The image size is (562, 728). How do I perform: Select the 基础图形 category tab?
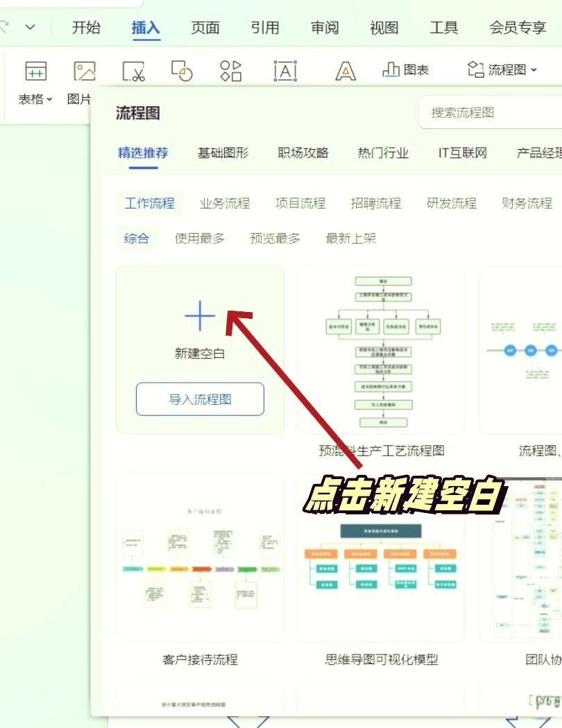(223, 153)
